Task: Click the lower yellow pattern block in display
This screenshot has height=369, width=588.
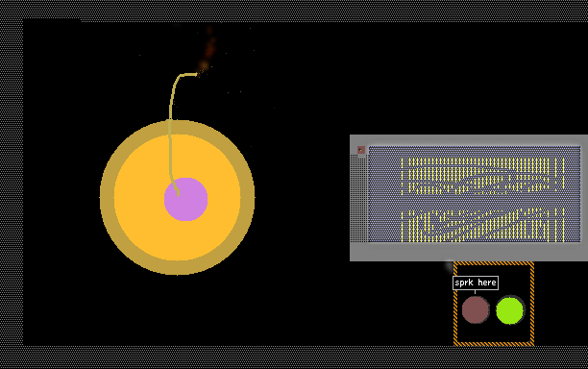Action: [482, 226]
